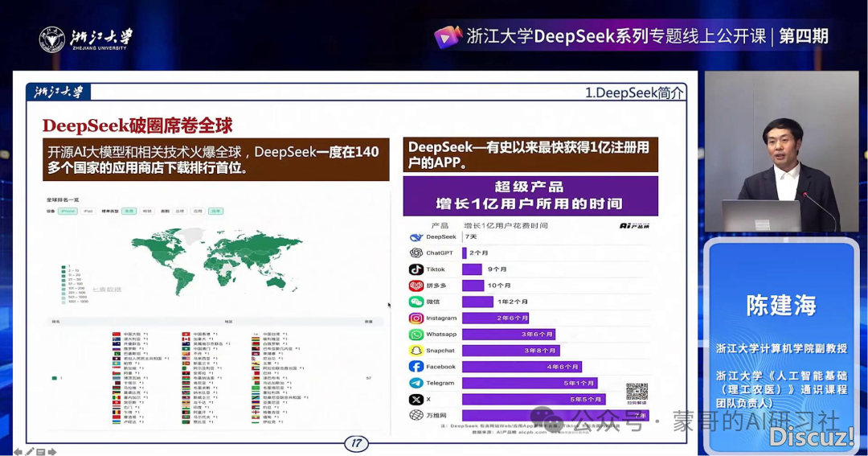This screenshot has height=456, width=868.
Task: Click the Instagram camera icon
Action: coord(416,318)
